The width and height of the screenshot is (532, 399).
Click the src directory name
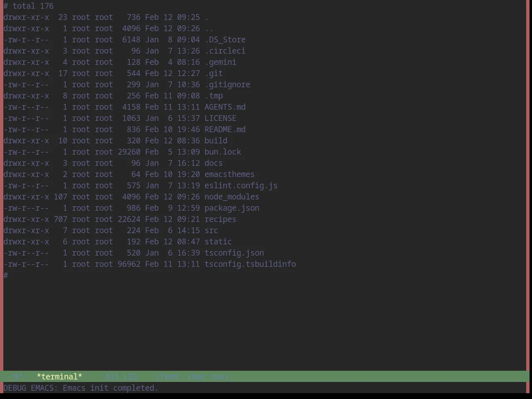211,230
